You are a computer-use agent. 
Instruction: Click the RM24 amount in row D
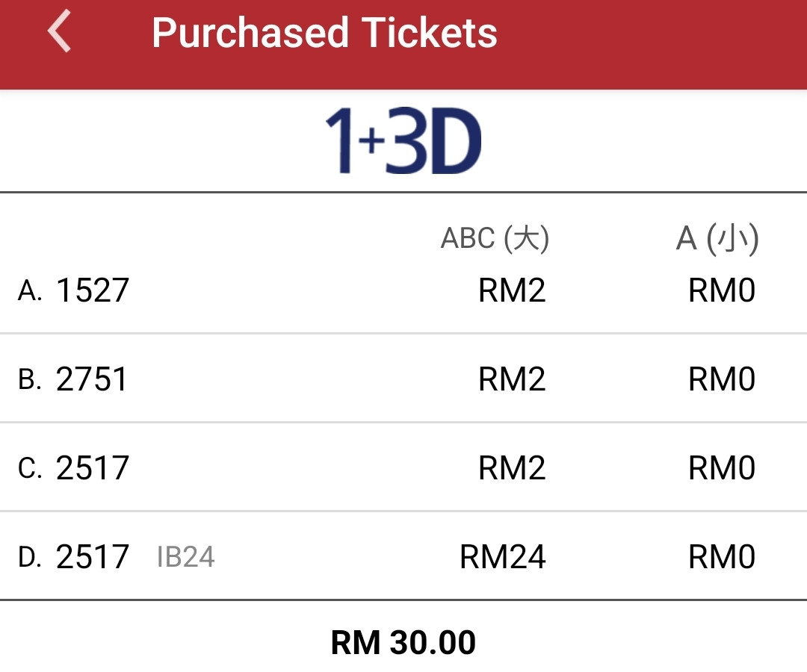coord(503,557)
